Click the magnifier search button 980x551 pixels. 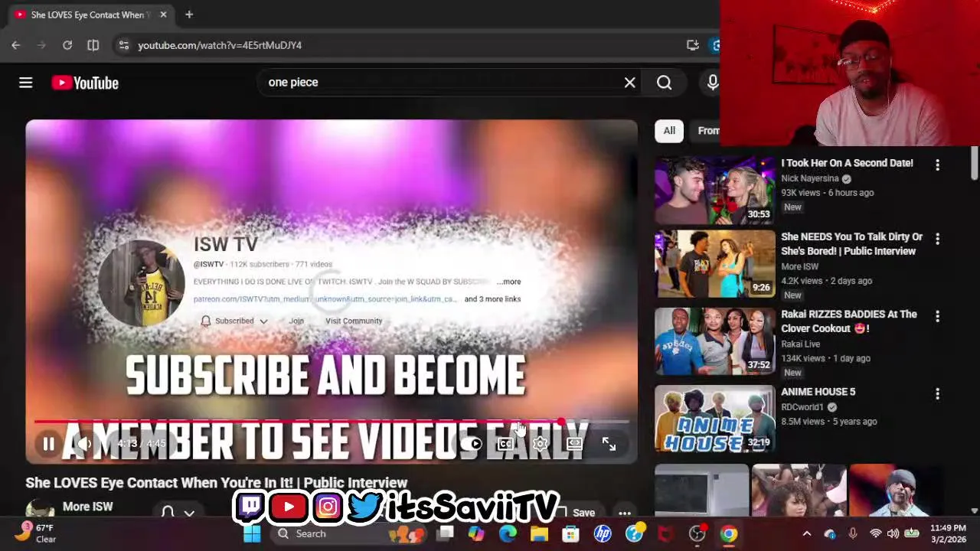tap(664, 83)
